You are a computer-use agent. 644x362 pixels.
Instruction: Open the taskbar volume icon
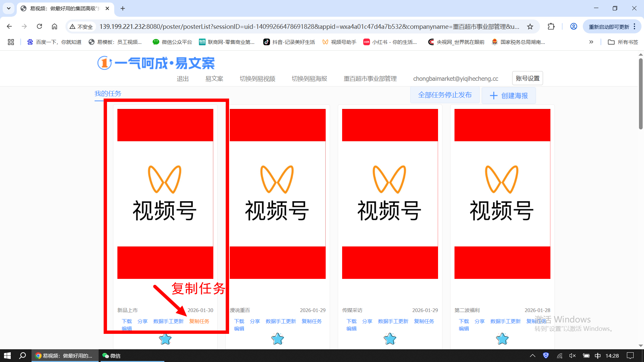pos(573,356)
